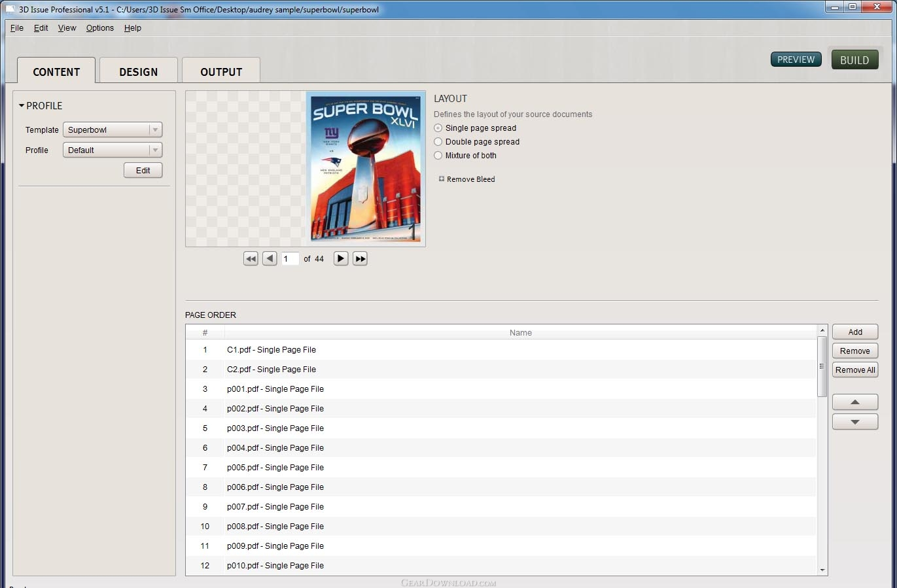Click the PREVIEW button
Image resolution: width=897 pixels, height=588 pixels.
point(796,60)
